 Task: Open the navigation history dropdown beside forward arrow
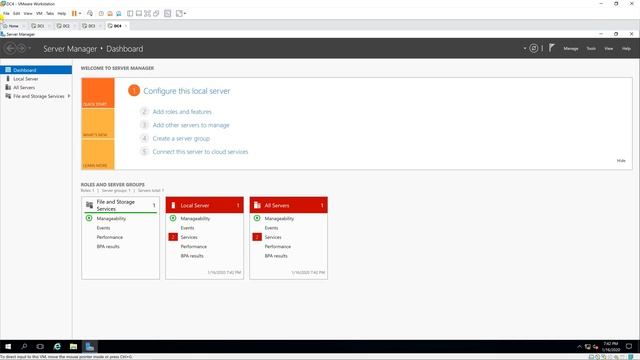click(x=29, y=49)
